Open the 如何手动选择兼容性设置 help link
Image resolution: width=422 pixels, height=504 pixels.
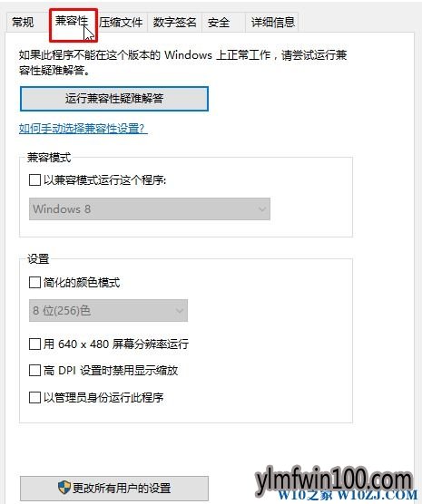tap(83, 129)
